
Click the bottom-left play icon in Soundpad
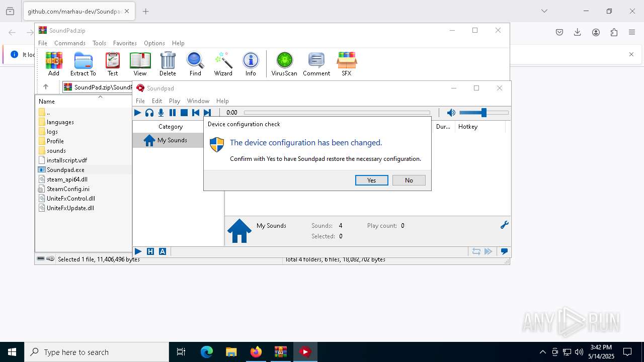[x=138, y=251]
